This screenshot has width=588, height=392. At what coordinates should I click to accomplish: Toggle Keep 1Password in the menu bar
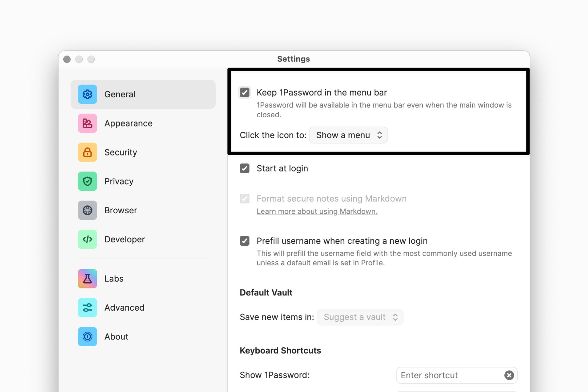point(245,93)
